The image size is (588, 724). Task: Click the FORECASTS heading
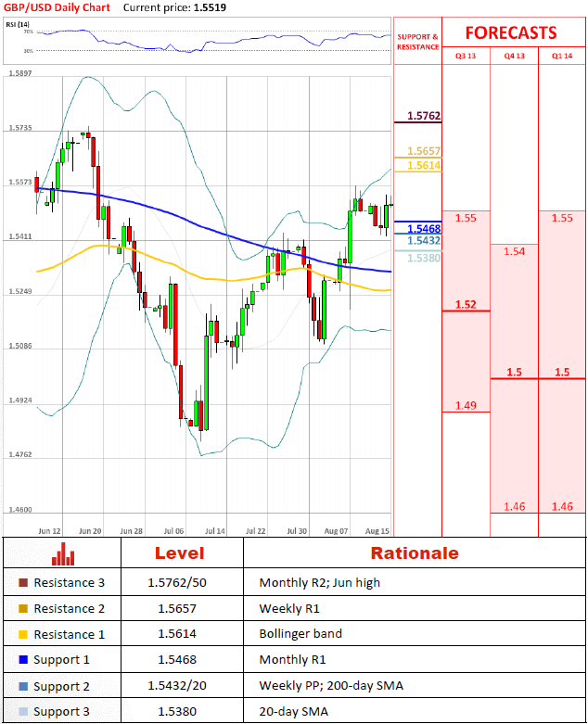[511, 32]
